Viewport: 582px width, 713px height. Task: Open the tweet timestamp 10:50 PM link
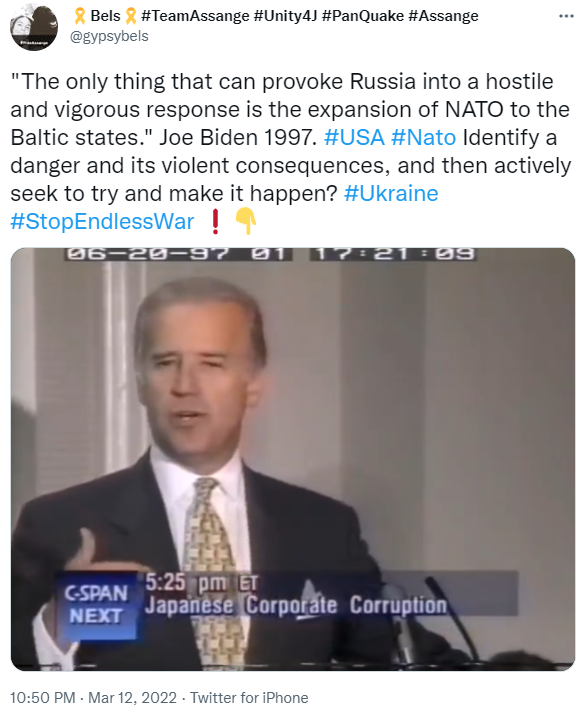(x=42, y=698)
